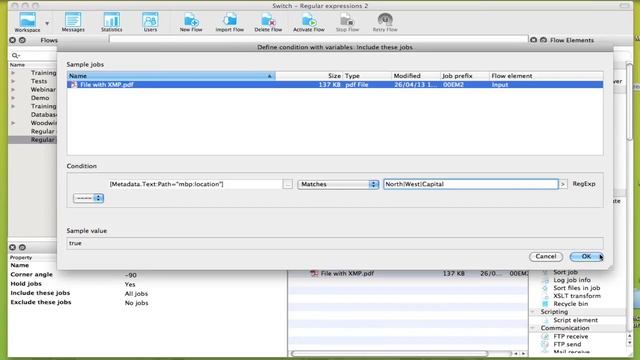Click the North|West|Capital value field
Viewport: 640px width, 360px height.
[471, 184]
